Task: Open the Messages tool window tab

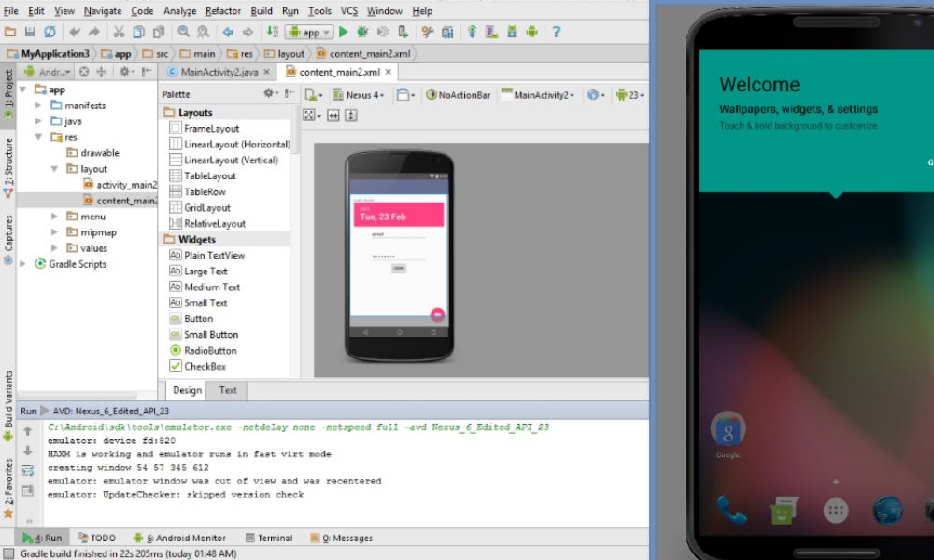Action: (x=341, y=538)
